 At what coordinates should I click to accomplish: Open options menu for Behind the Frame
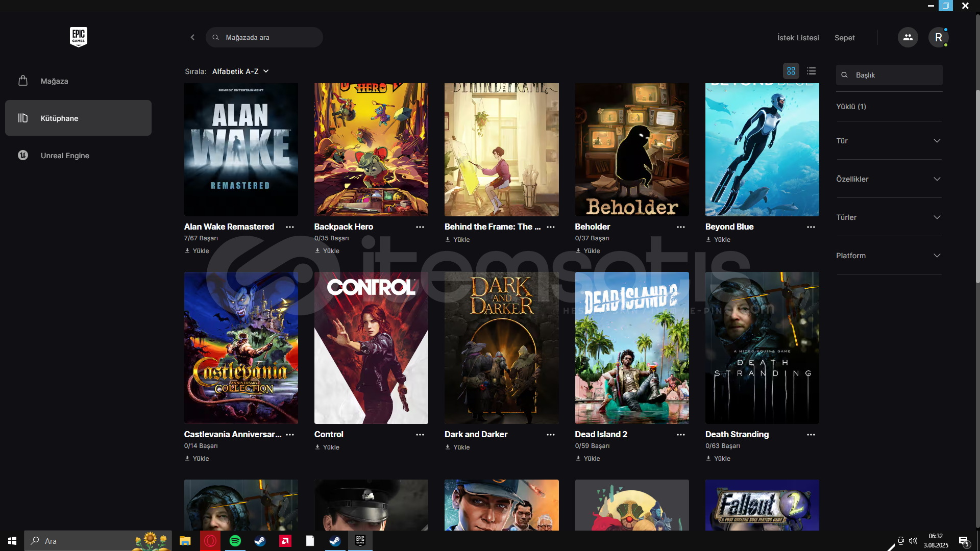pos(551,227)
